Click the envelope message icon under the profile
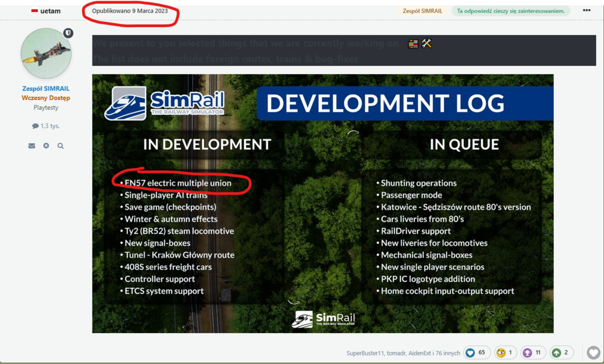The height and width of the screenshot is (364, 604). pos(31,145)
